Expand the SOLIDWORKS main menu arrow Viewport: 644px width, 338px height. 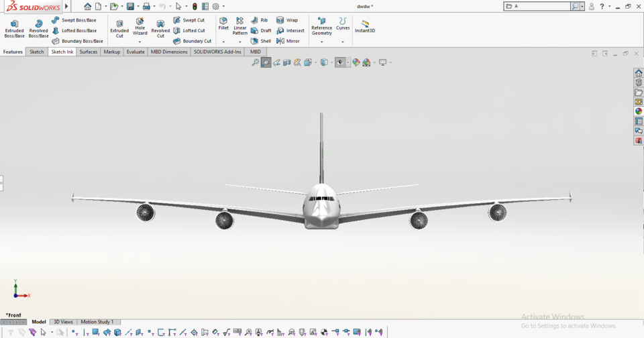click(66, 7)
